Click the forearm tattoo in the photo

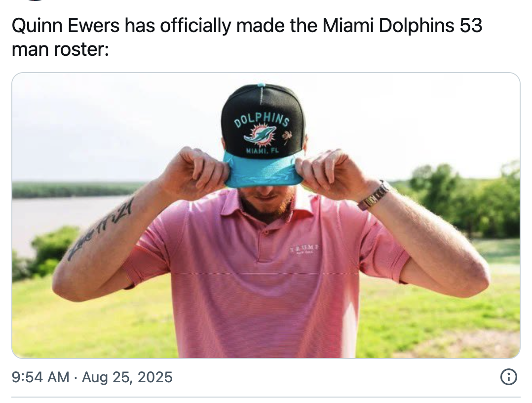click(x=100, y=230)
